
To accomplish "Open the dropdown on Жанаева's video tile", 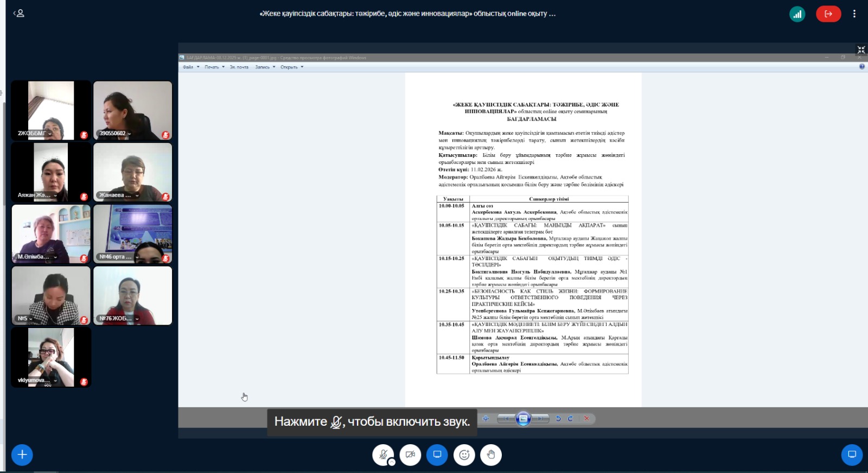I will [x=137, y=195].
